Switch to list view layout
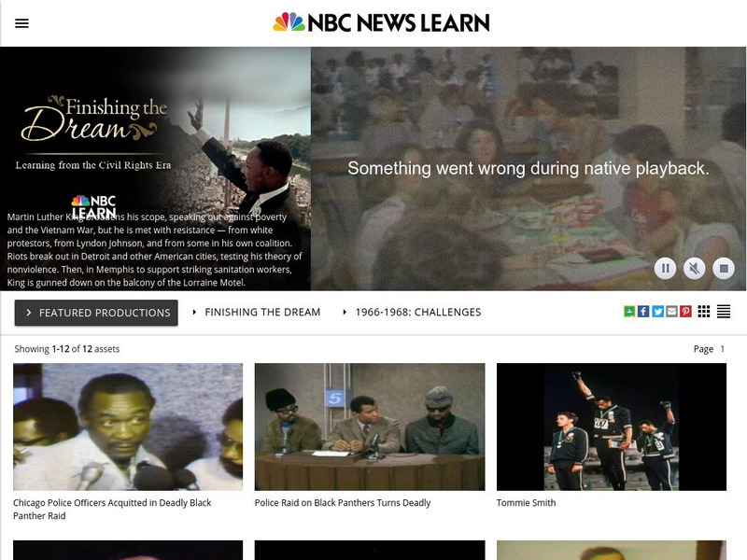The height and width of the screenshot is (560, 747). coord(723,312)
